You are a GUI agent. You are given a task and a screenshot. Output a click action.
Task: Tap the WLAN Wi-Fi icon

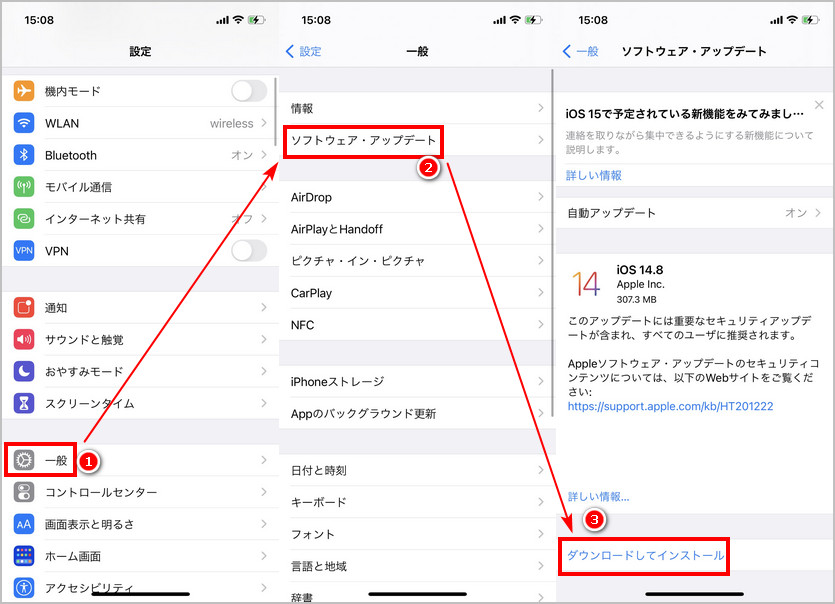25,123
